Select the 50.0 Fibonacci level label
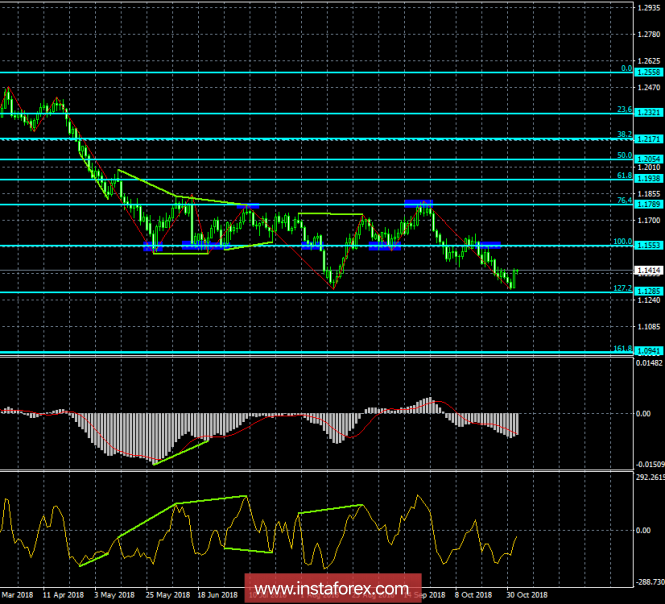665x604 pixels. coord(623,156)
